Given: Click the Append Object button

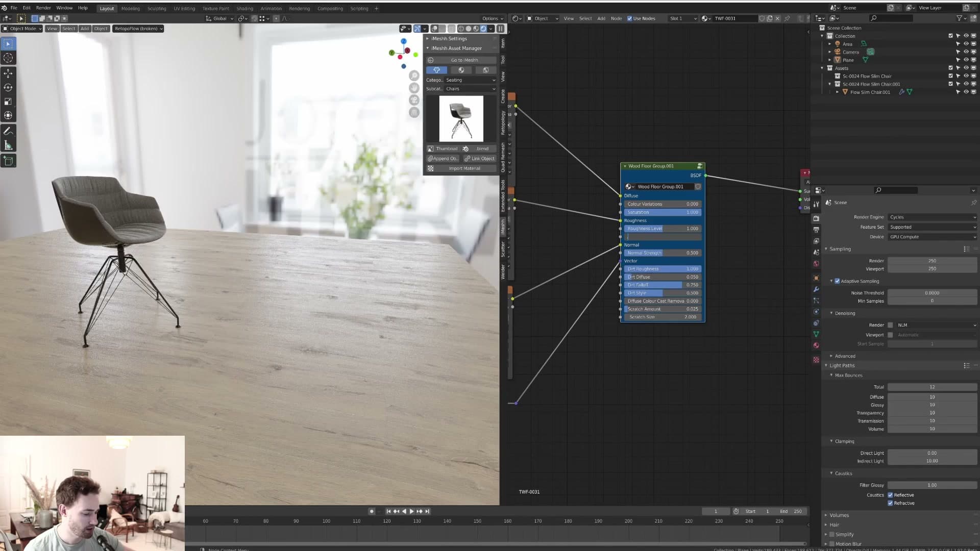Looking at the screenshot, I should tap(443, 159).
